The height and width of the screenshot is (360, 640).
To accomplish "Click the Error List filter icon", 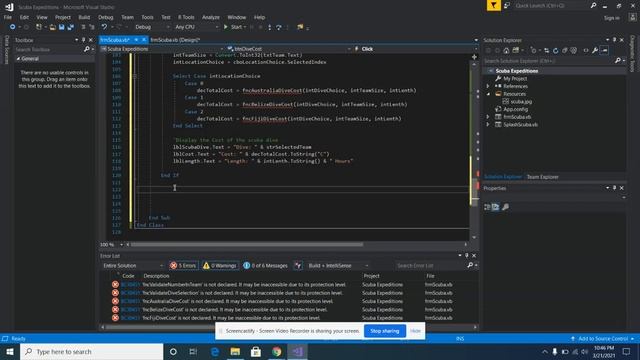I will point(298,266).
